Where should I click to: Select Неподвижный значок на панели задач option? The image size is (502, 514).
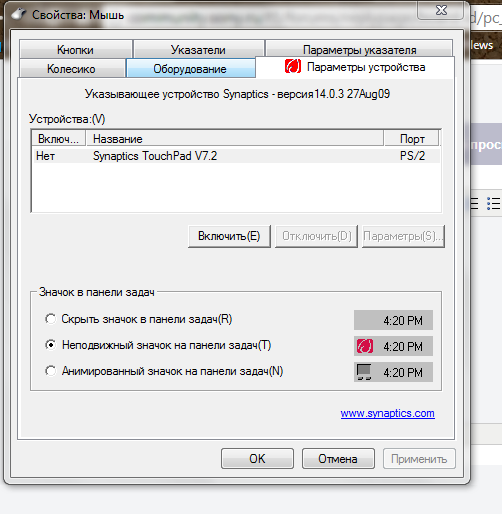pos(158,345)
